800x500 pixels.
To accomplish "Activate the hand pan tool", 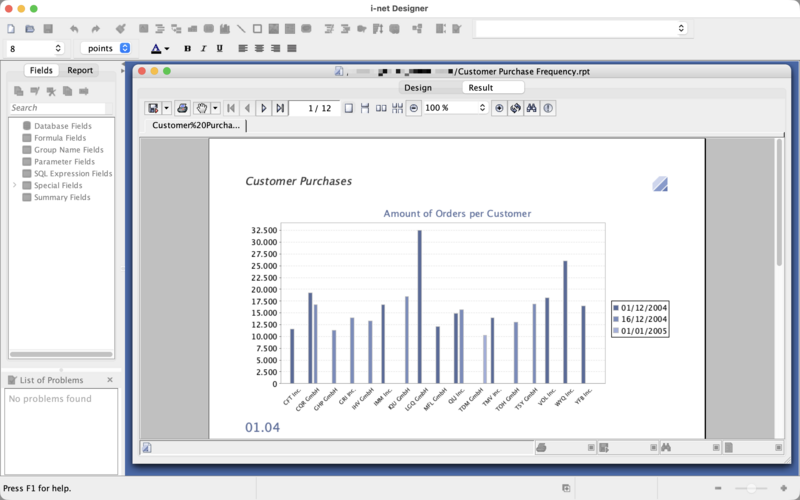I will pos(202,108).
